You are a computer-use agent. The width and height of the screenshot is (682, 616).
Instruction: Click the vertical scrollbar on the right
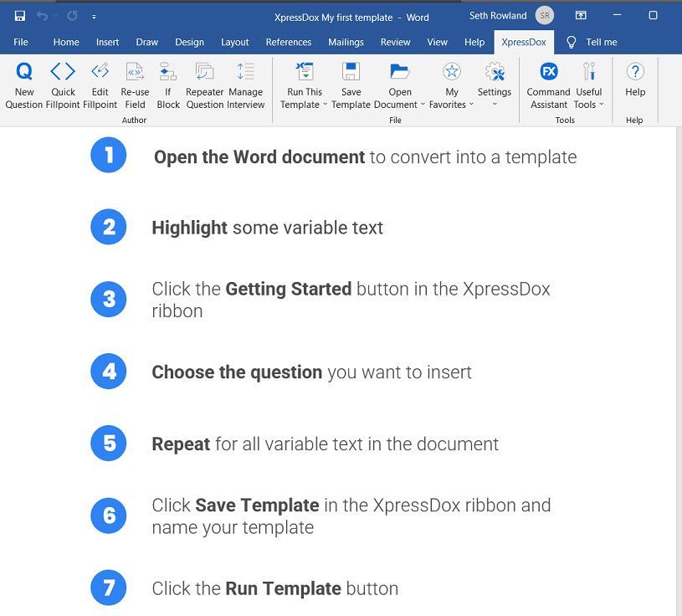(x=679, y=371)
